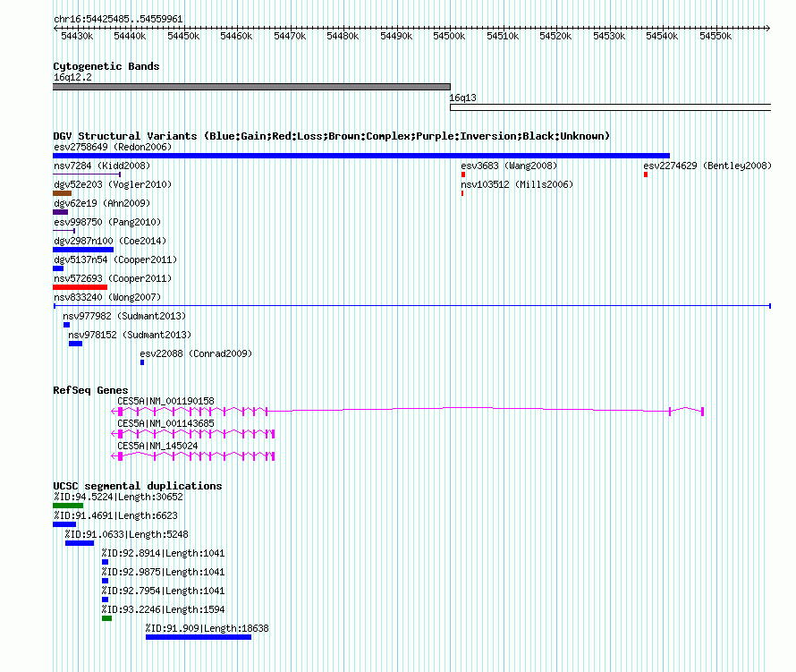Click the esv22088 (Conrad2009) blue marker
This screenshot has height=672, width=796.
[x=142, y=362]
